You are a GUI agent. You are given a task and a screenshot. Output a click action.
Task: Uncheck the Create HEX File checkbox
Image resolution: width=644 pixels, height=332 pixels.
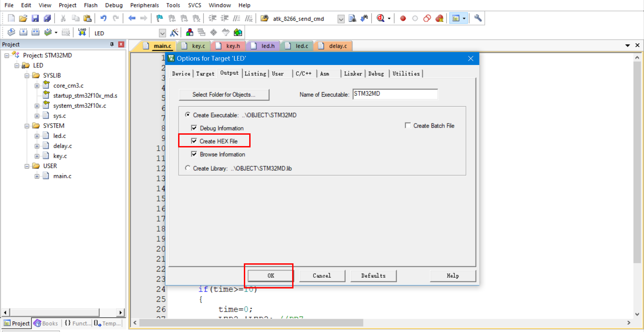click(x=194, y=141)
